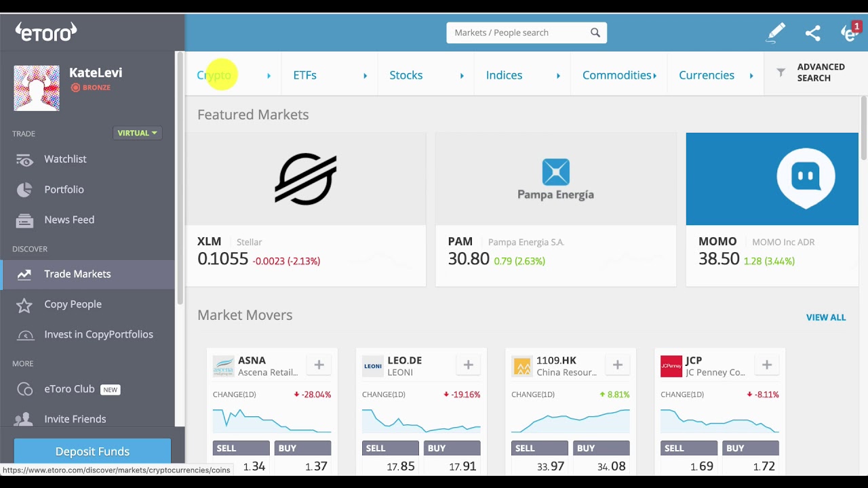Image resolution: width=868 pixels, height=488 pixels.
Task: Click the Deposit Funds button
Action: click(x=92, y=451)
